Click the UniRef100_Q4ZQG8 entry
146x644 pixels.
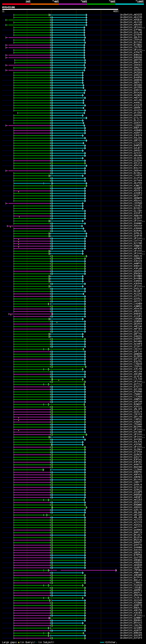131,72
